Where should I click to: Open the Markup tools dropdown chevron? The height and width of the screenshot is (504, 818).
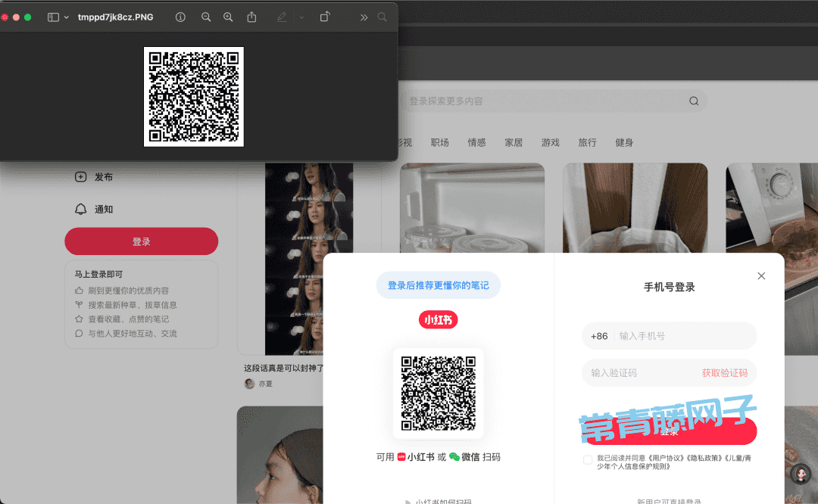tap(301, 17)
